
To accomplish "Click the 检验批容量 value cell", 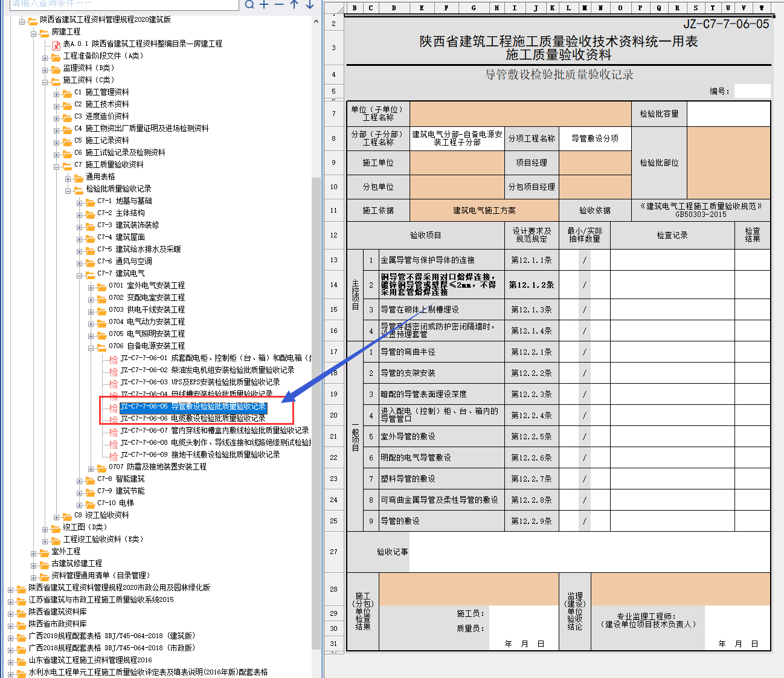I will pos(728,114).
